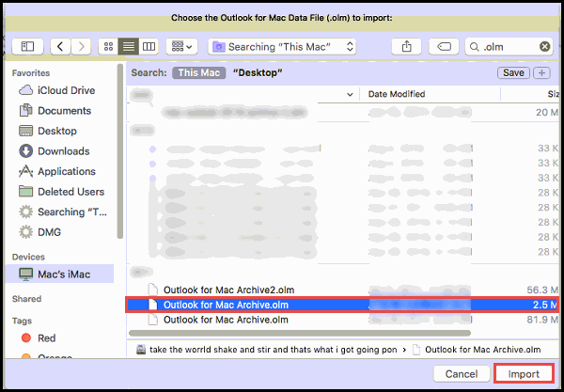Image resolution: width=564 pixels, height=392 pixels.
Task: Click the Share toolbar button
Action: coord(407,47)
